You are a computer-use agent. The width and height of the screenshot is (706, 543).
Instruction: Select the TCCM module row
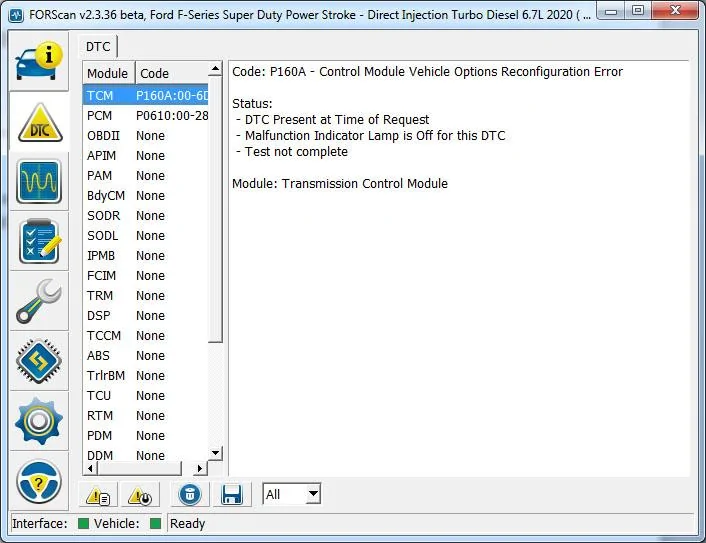(x=145, y=336)
